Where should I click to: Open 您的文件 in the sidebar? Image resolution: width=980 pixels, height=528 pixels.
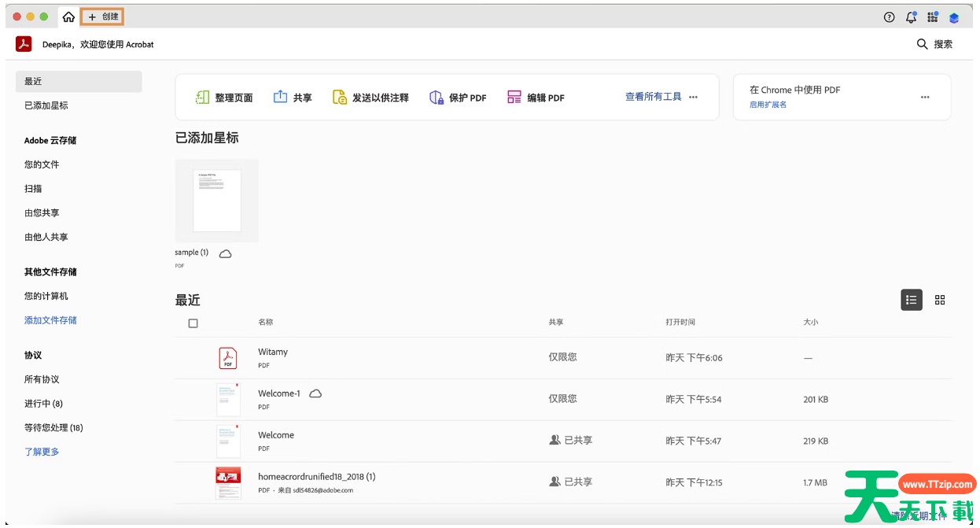[42, 164]
